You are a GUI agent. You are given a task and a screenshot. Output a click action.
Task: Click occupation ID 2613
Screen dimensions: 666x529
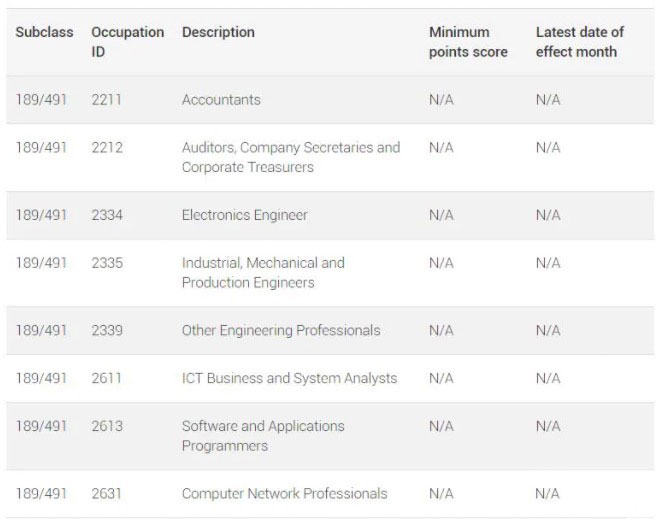click(107, 426)
